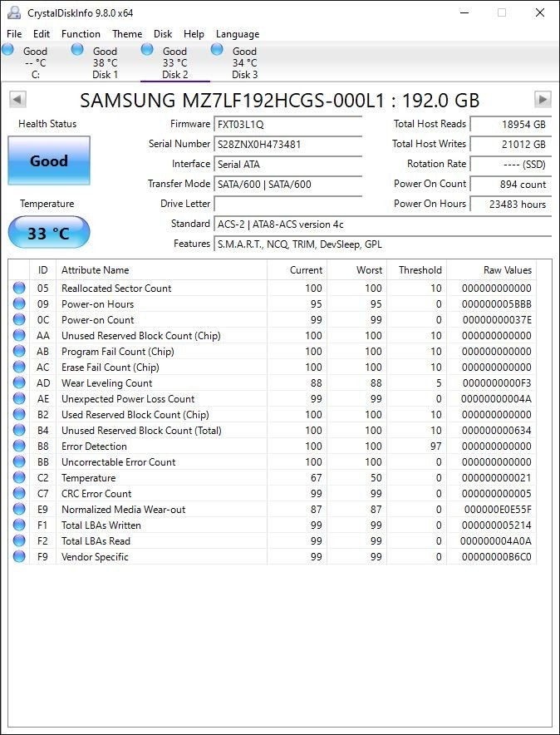Image resolution: width=560 pixels, height=735 pixels.
Task: Click the Firmware field FXT03L1Q
Action: [x=288, y=124]
